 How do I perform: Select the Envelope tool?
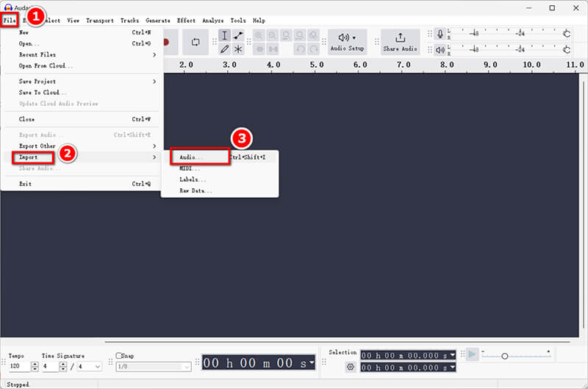click(x=238, y=35)
